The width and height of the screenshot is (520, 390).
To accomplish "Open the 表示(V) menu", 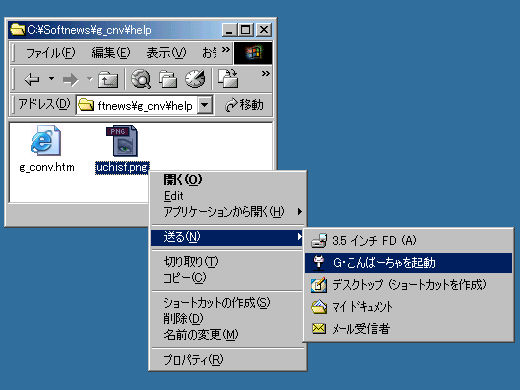I will point(166,53).
